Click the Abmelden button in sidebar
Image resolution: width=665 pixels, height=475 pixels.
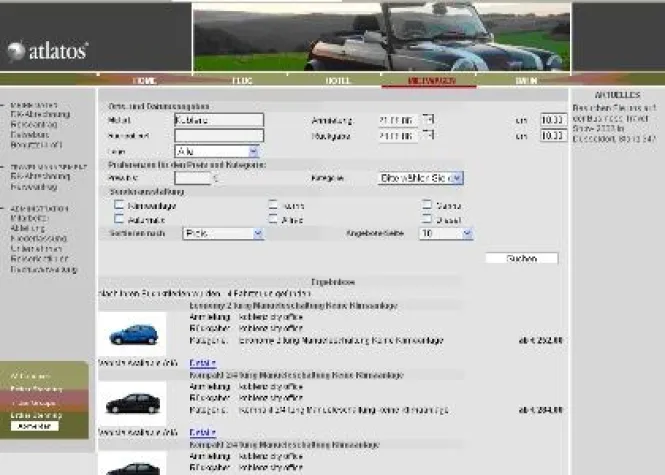tap(34, 426)
